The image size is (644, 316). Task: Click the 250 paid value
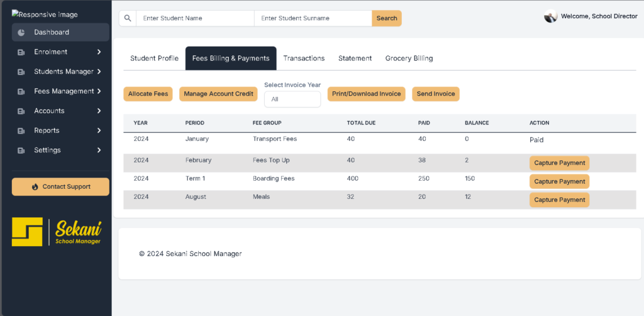tap(423, 178)
